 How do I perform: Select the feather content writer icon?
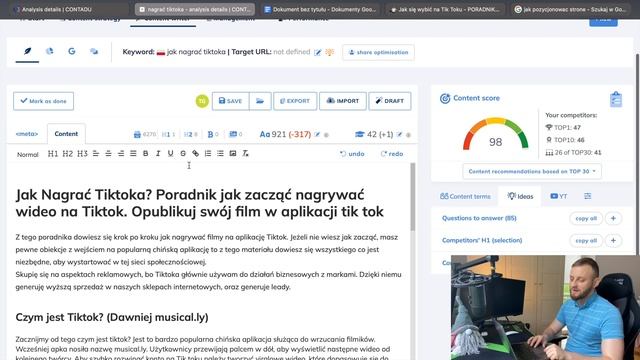[27, 51]
